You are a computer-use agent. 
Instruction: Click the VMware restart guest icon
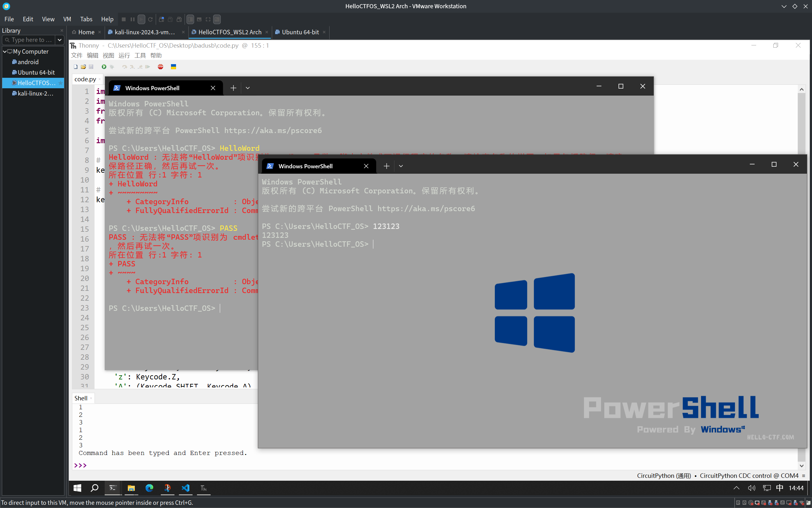coord(150,19)
